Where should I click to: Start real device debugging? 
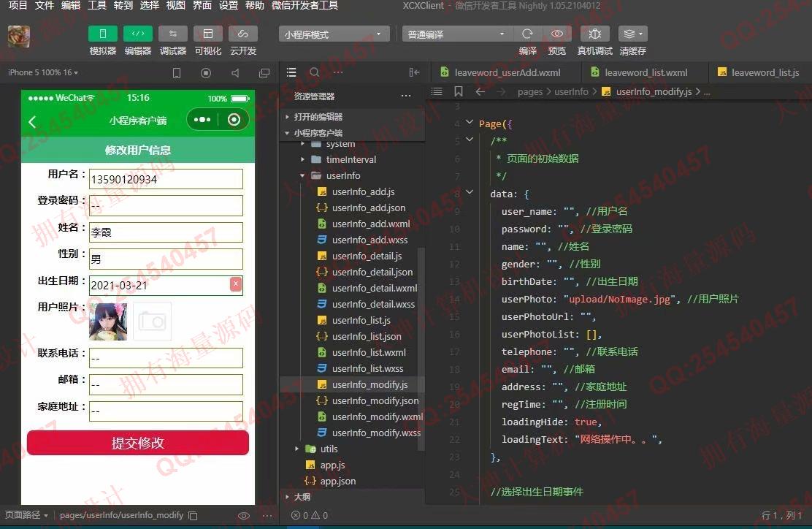click(x=594, y=34)
